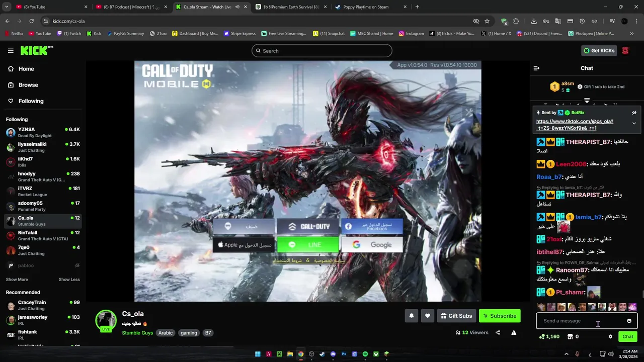Open ilyaselmaliki's channel in Following list
This screenshot has width=644, height=362.
[x=43, y=147]
